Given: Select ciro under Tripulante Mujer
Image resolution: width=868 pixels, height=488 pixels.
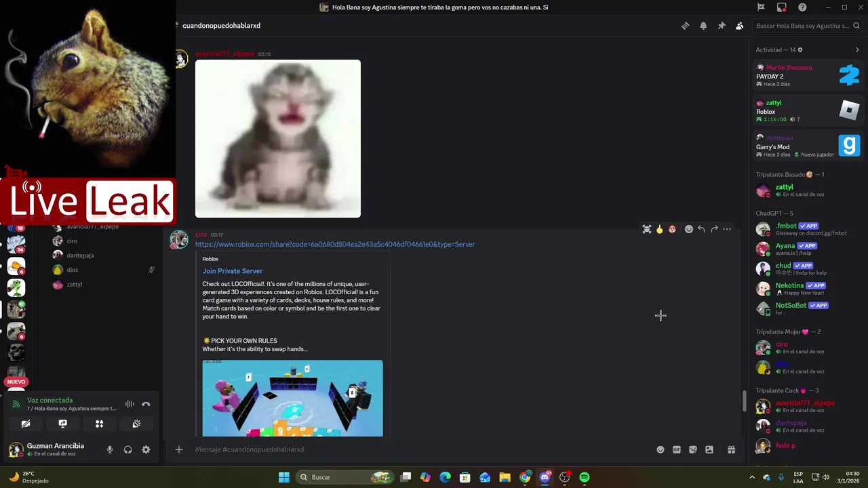Looking at the screenshot, I should (x=808, y=348).
